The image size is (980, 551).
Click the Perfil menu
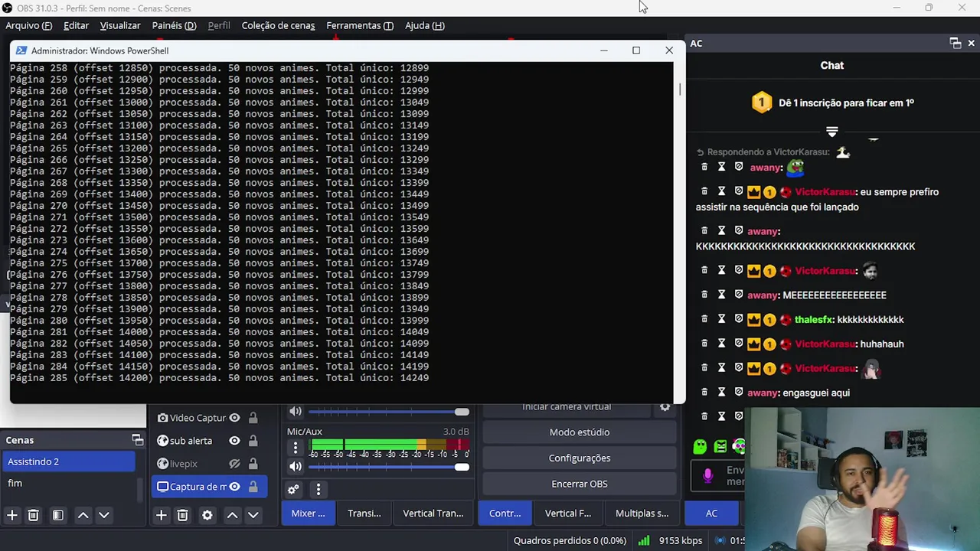point(219,25)
